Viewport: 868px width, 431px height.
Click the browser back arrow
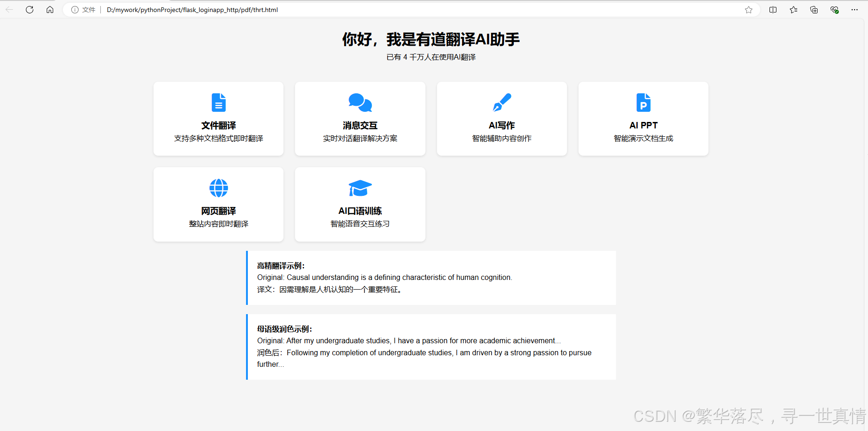coord(9,10)
